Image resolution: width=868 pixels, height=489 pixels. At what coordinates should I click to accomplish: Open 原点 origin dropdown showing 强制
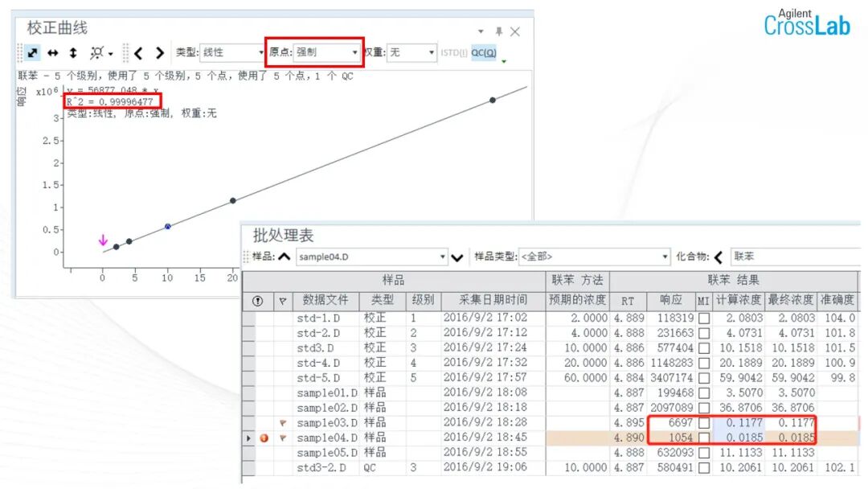coord(325,52)
